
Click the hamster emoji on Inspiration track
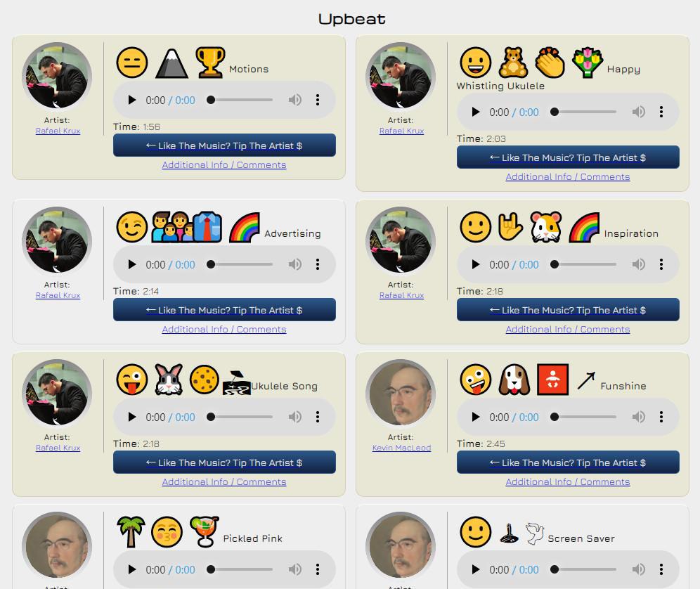click(545, 227)
